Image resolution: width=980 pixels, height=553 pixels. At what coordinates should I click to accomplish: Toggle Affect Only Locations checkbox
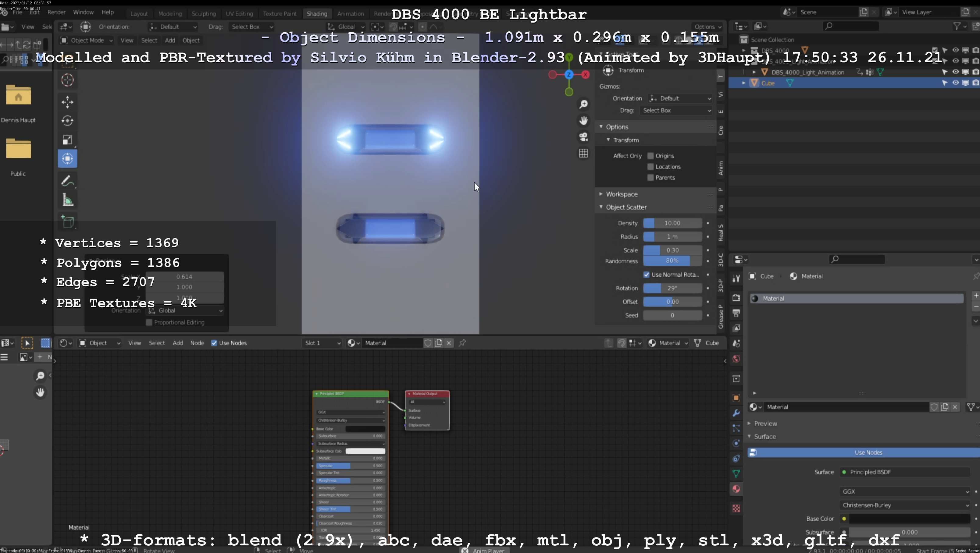pyautogui.click(x=650, y=167)
